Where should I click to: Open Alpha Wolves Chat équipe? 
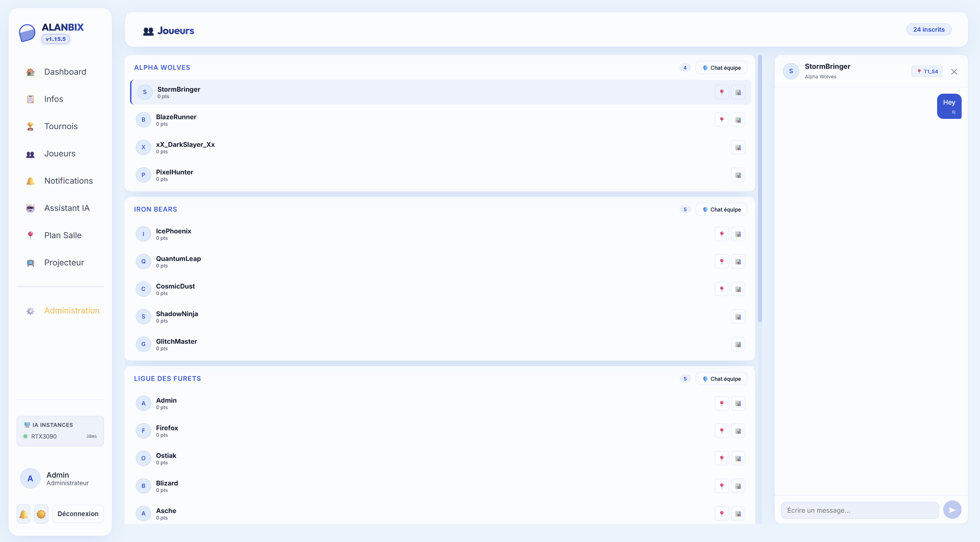point(721,68)
